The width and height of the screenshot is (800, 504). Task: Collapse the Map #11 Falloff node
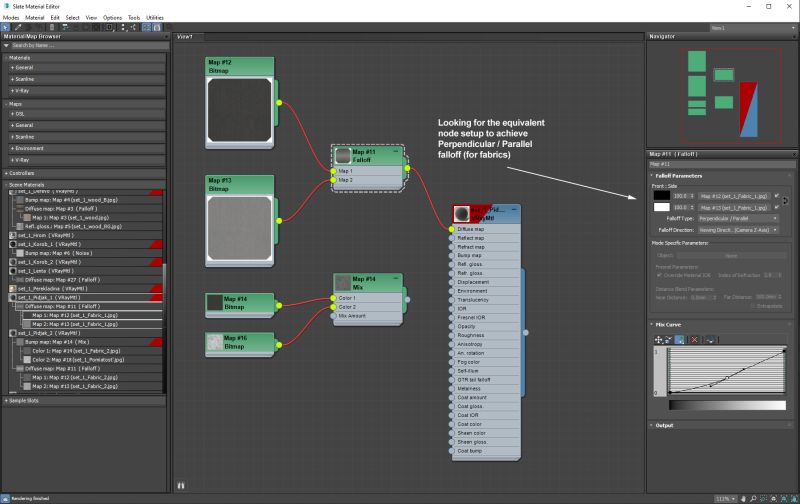pyautogui.click(x=396, y=152)
